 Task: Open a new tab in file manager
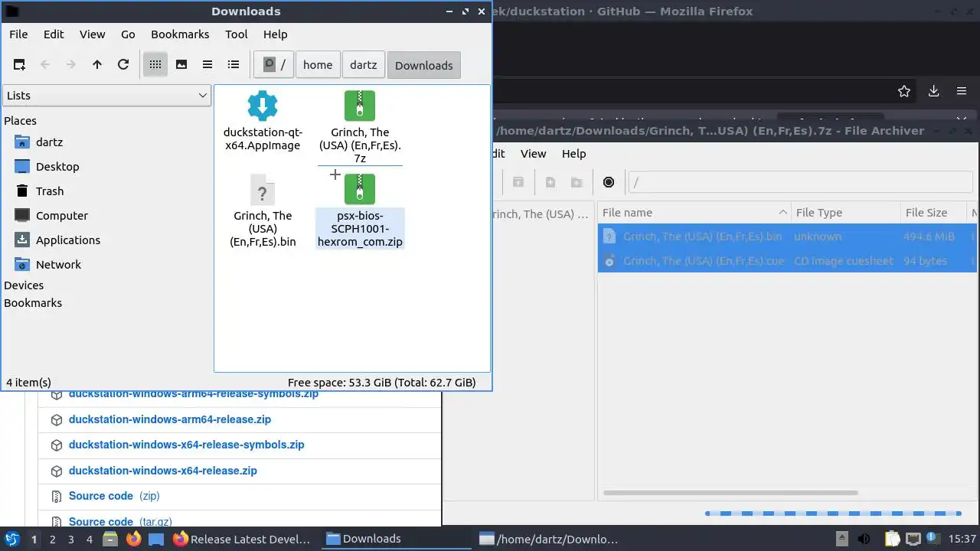[x=19, y=65]
